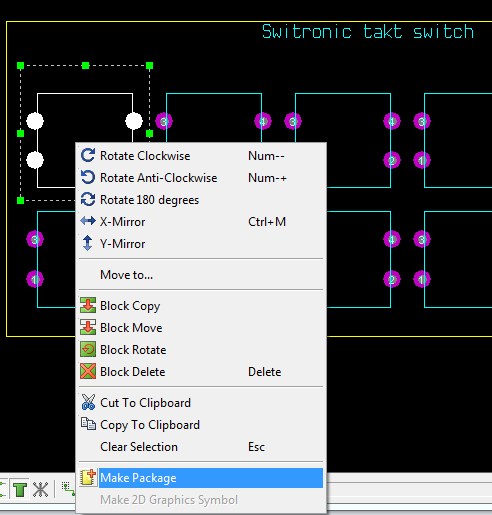
Task: Click the Block Copy icon
Action: pos(88,305)
